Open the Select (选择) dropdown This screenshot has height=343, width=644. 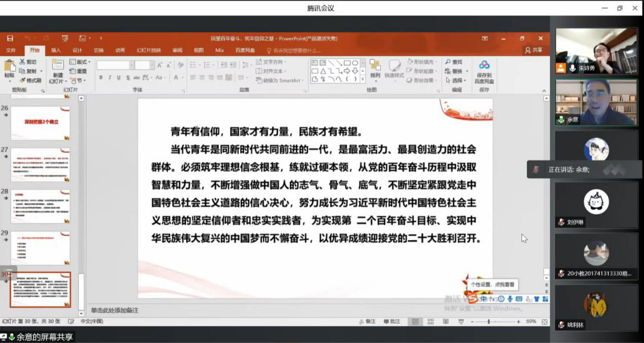457,80
